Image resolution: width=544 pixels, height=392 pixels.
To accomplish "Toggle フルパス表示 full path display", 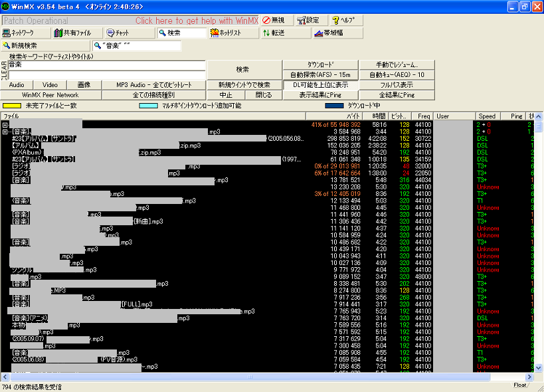I will point(397,85).
